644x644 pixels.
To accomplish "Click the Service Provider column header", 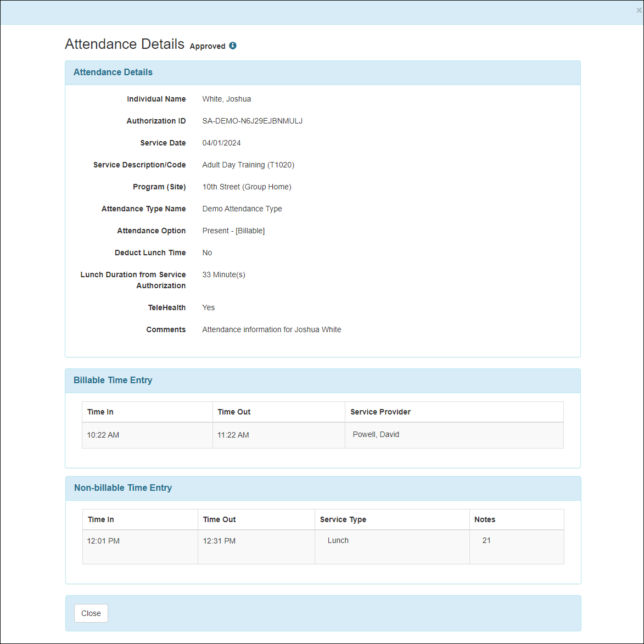I will tap(454, 412).
